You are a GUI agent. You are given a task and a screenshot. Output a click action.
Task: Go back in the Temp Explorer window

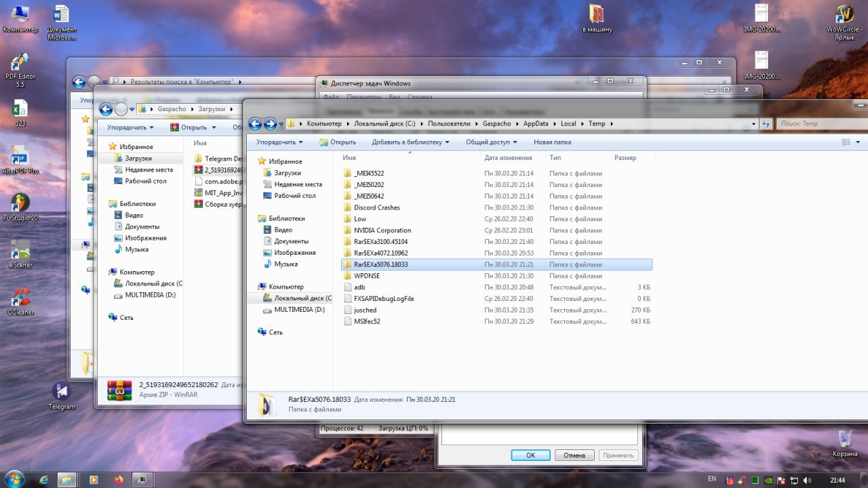click(255, 123)
